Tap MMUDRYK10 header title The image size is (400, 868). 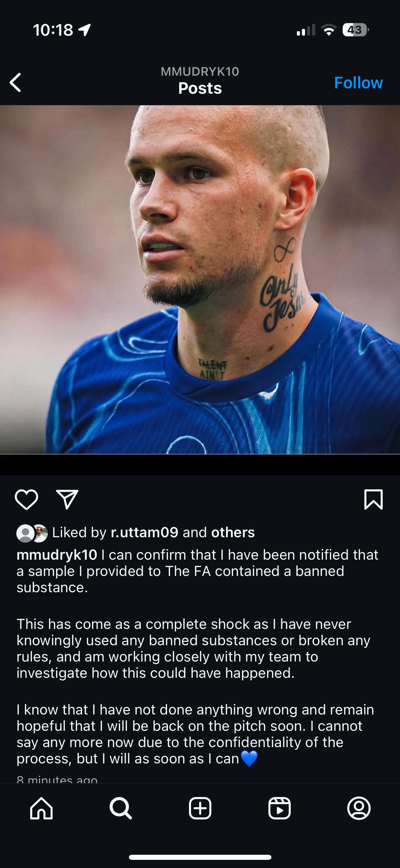coord(200,72)
